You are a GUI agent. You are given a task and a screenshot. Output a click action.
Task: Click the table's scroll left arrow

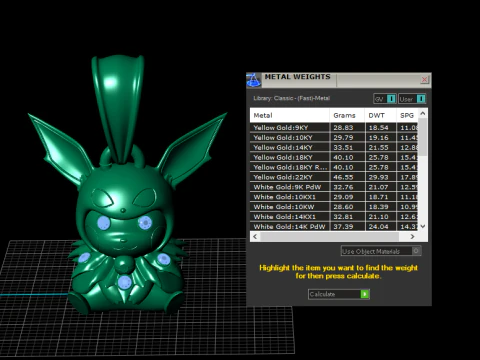tap(255, 237)
